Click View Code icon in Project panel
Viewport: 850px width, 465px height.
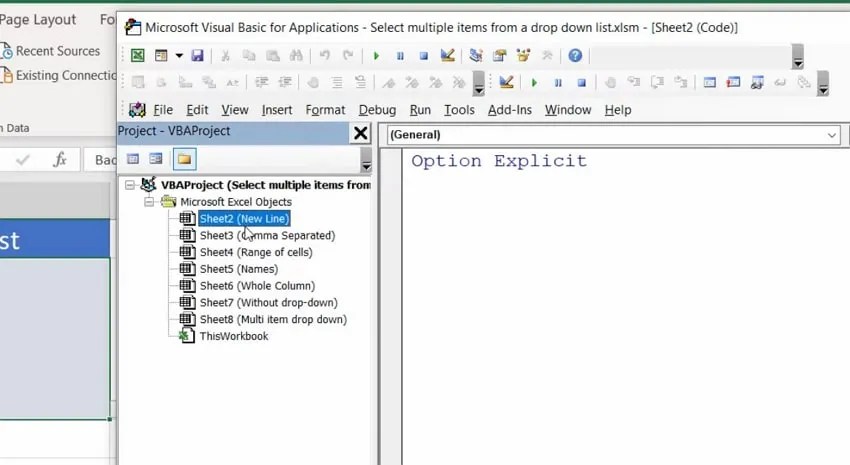pyautogui.click(x=133, y=159)
